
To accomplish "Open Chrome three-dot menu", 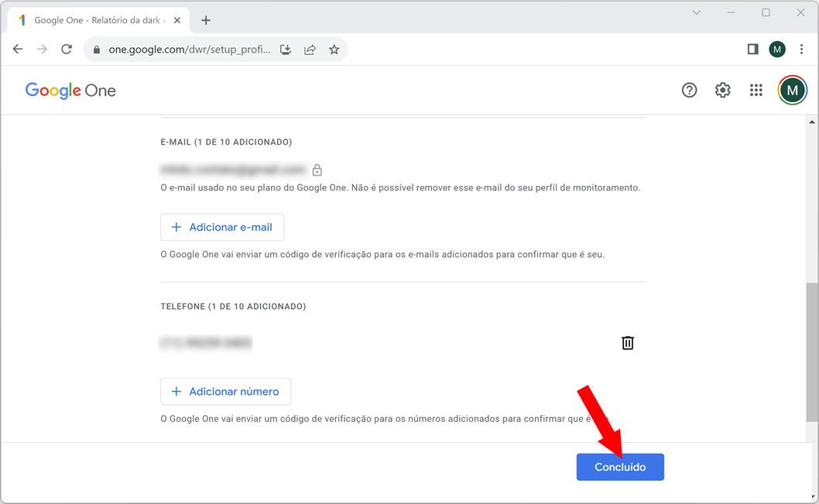I will [x=801, y=50].
